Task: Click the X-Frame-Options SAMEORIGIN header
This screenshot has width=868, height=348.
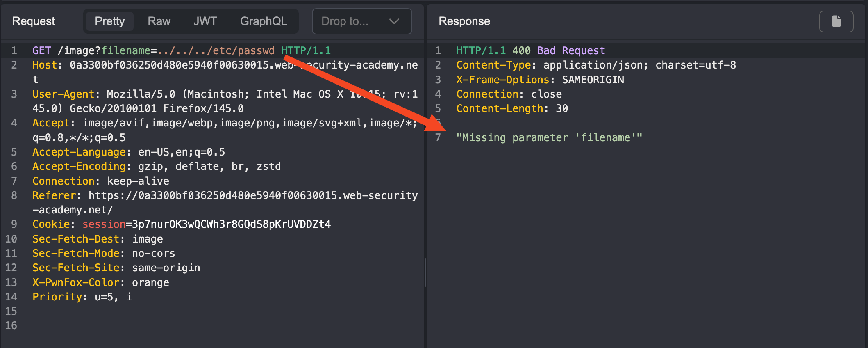Action: pos(540,80)
